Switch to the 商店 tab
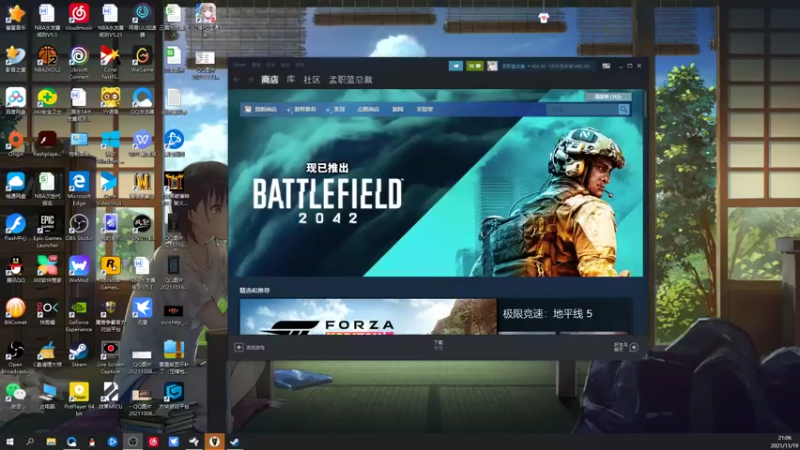Image resolution: width=800 pixels, height=450 pixels. (269, 80)
